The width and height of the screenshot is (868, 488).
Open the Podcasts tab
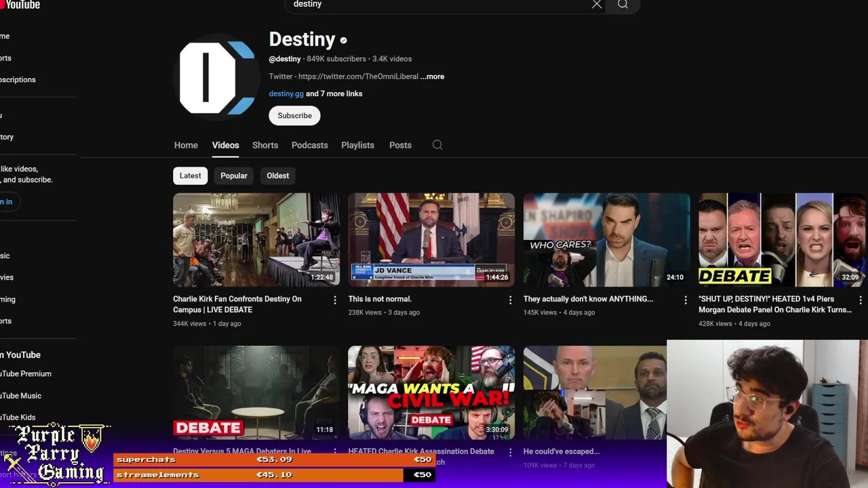(x=309, y=145)
